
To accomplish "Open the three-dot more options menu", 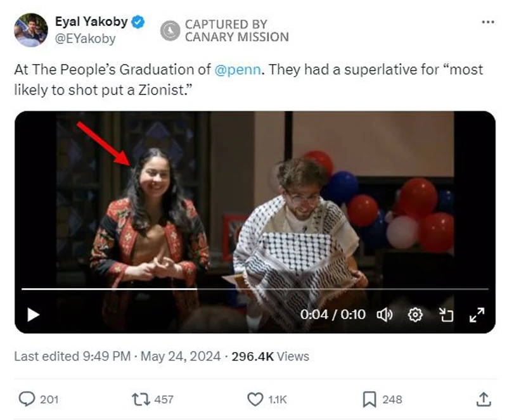I will (487, 22).
